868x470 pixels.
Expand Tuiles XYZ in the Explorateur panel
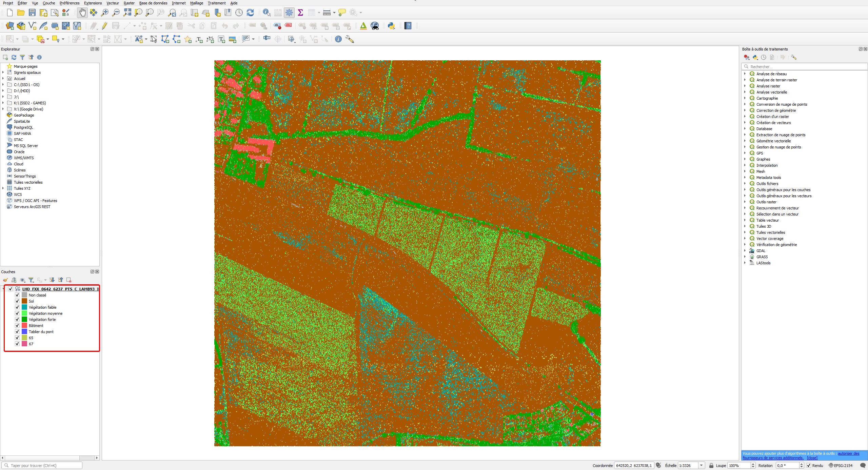click(3, 188)
